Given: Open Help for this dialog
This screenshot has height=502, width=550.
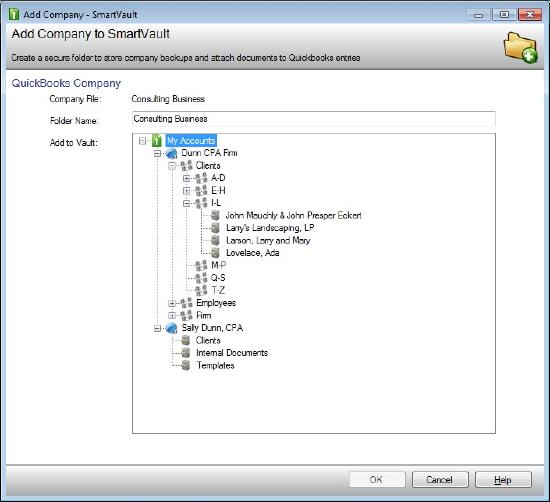Looking at the screenshot, I should (503, 480).
